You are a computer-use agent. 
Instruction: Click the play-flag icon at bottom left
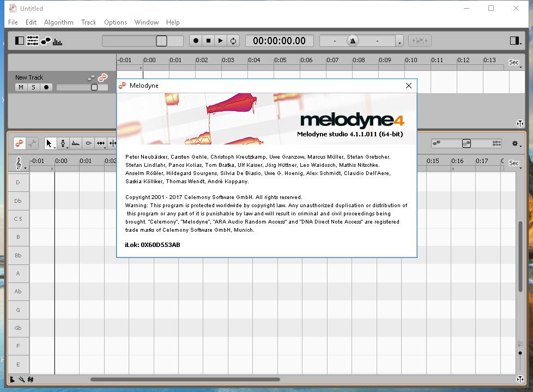click(12, 379)
